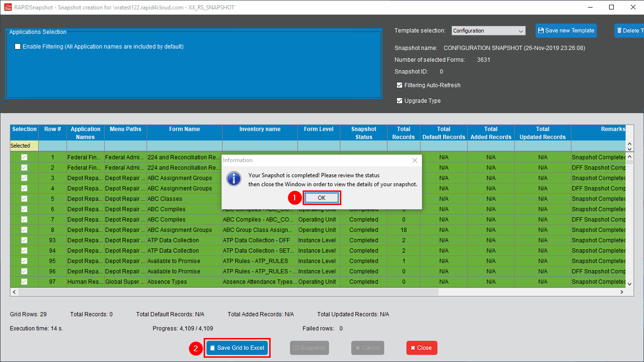Close the Information dialog with X
The image size is (644, 362).
(415, 160)
